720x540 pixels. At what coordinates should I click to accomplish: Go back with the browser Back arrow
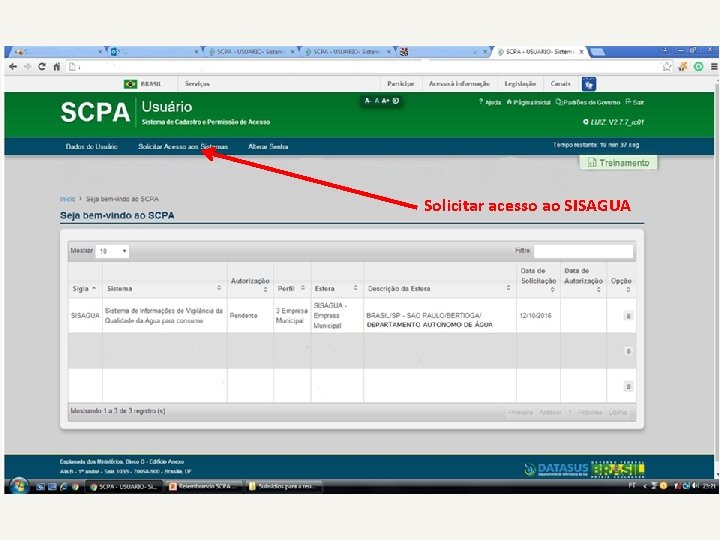[13, 67]
